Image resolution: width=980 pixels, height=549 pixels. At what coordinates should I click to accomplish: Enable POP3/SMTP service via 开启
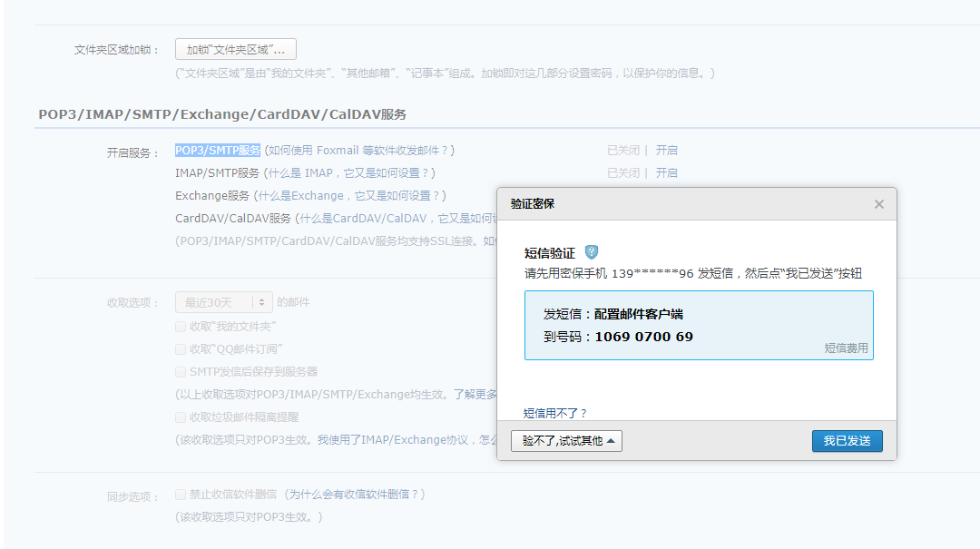click(x=667, y=151)
